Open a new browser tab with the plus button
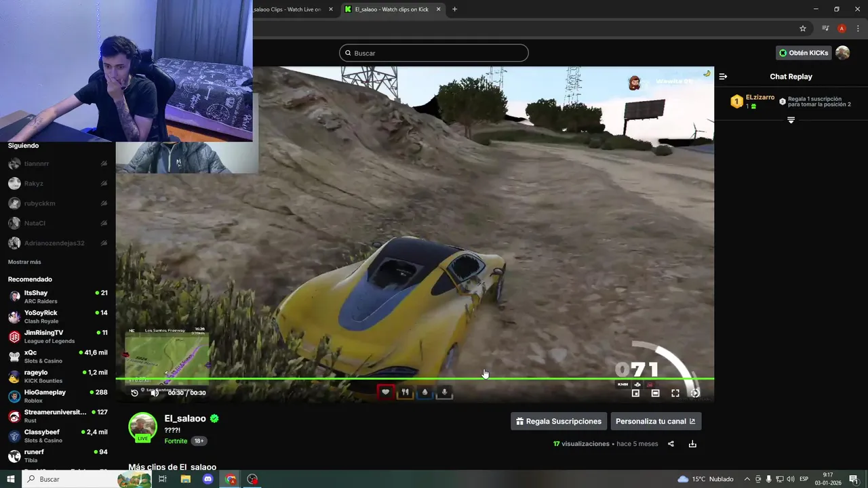Viewport: 868px width, 488px height. pyautogui.click(x=454, y=9)
